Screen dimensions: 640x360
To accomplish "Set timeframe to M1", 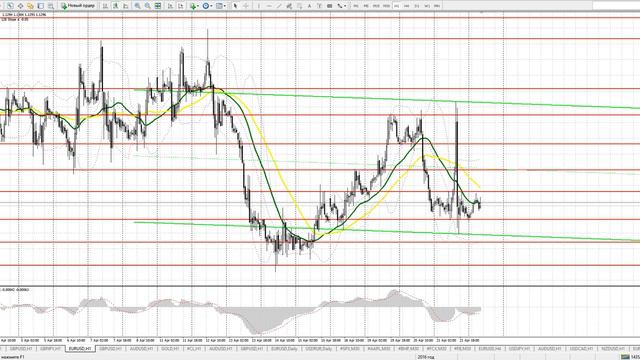I will (356, 6).
